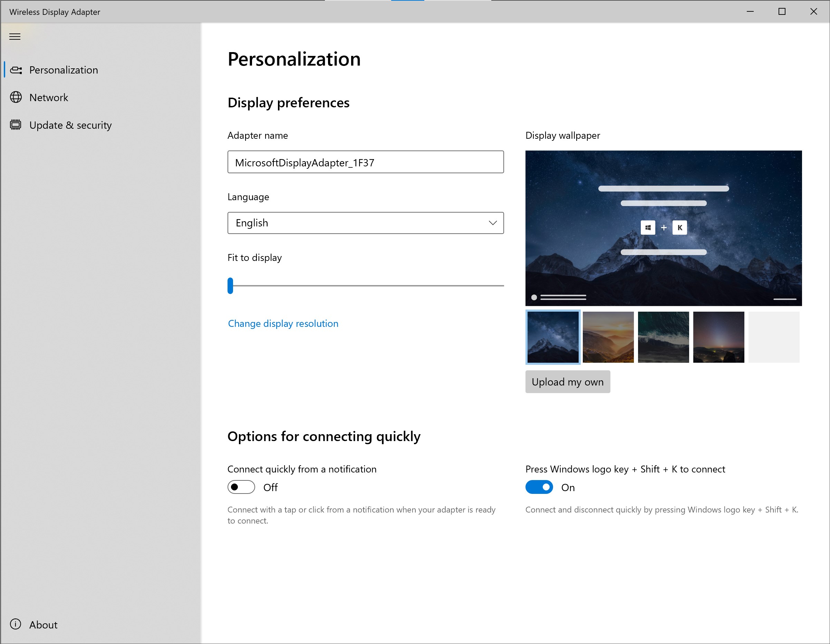Open the Network settings section
Viewport: 830px width, 644px height.
click(x=48, y=97)
